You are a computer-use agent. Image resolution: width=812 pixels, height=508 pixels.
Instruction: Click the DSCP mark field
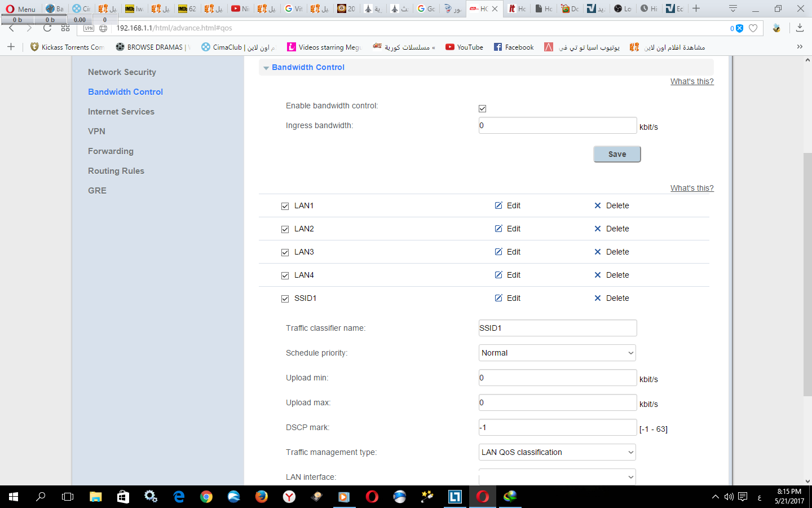[x=558, y=427]
